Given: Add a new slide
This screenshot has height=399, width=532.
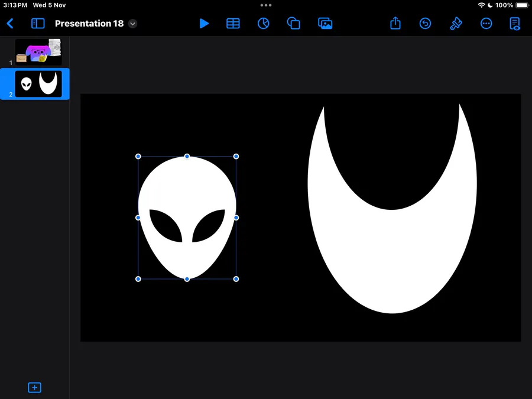Looking at the screenshot, I should point(34,387).
